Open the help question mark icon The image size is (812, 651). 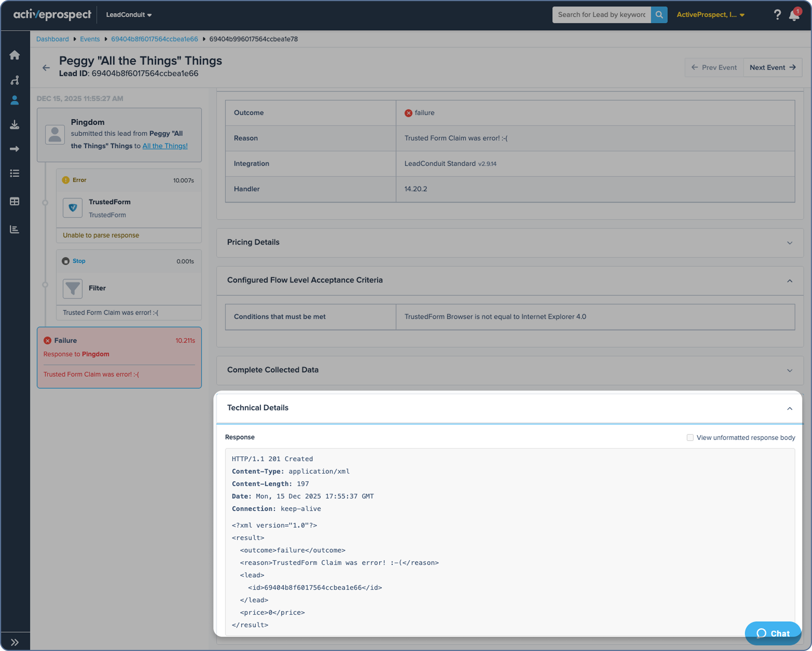click(777, 15)
